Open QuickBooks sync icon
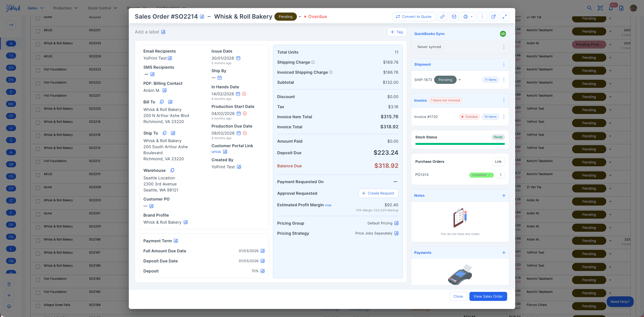The image size is (644, 317). [x=503, y=34]
